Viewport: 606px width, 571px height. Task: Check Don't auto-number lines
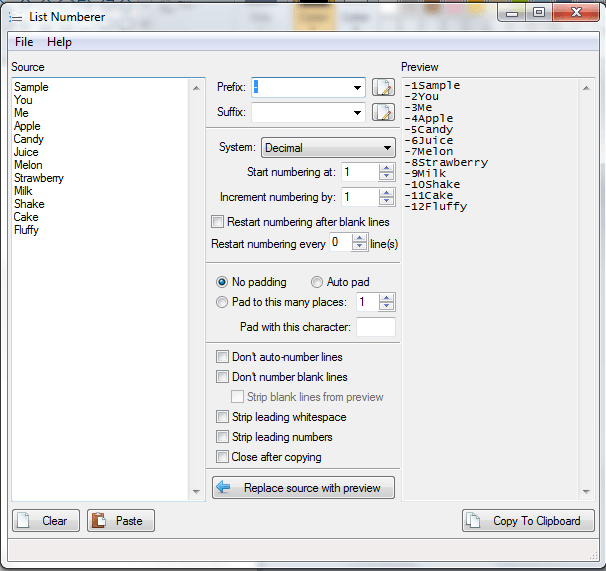pyautogui.click(x=222, y=356)
